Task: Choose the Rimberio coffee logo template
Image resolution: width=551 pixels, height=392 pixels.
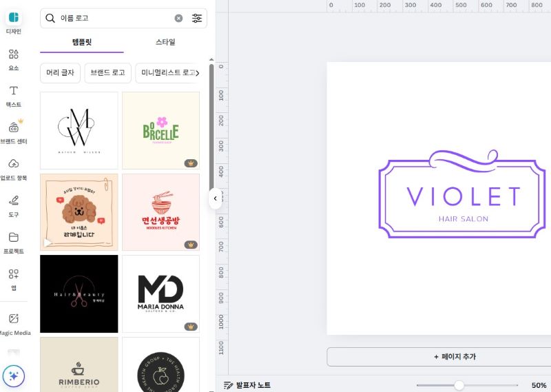Action: pyautogui.click(x=79, y=364)
